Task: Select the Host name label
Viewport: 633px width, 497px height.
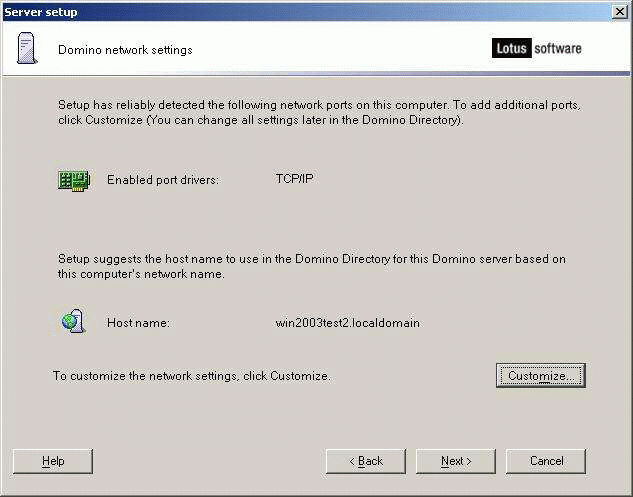Action: tap(138, 323)
